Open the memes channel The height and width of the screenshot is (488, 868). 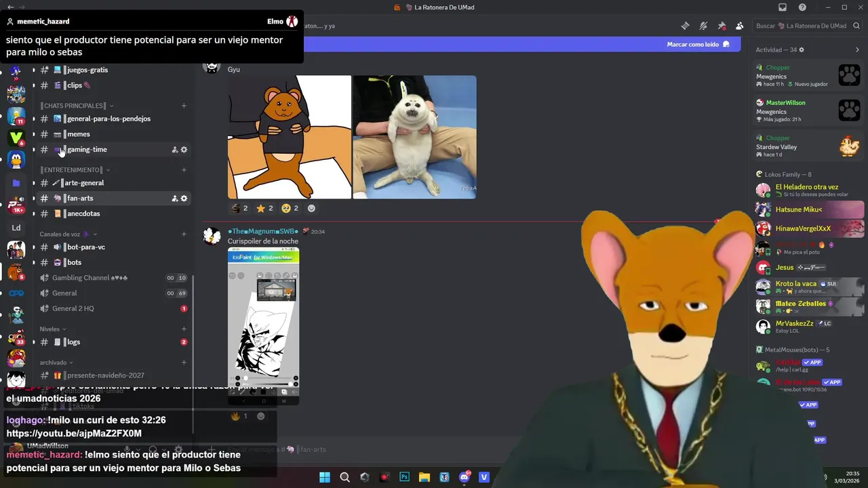pyautogui.click(x=114, y=134)
